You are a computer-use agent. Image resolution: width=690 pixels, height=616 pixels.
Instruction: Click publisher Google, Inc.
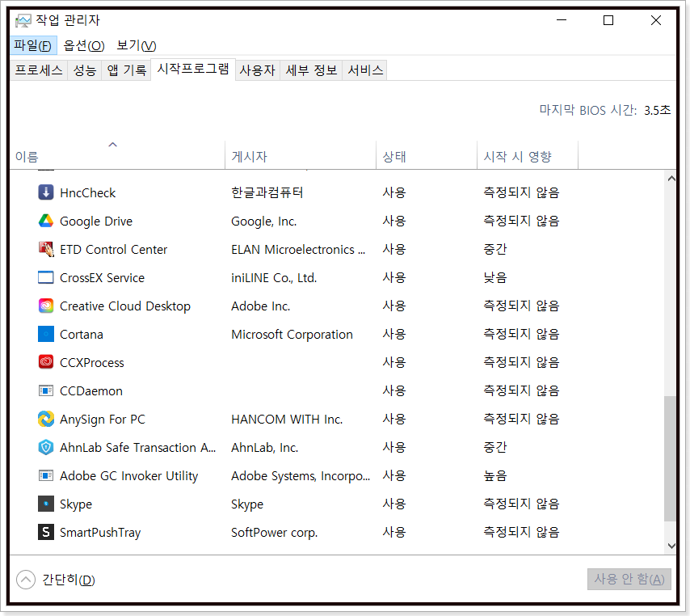click(x=264, y=221)
